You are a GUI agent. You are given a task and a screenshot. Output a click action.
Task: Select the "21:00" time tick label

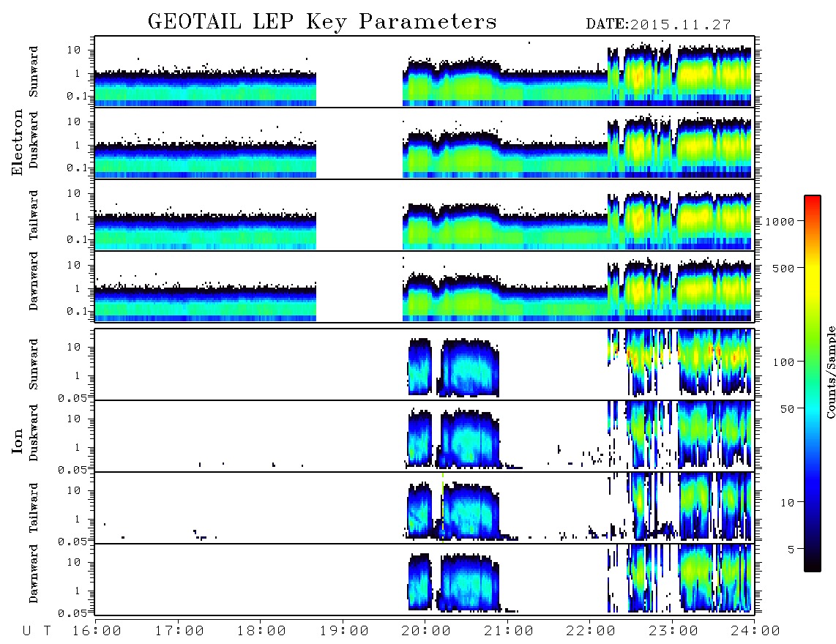click(510, 632)
